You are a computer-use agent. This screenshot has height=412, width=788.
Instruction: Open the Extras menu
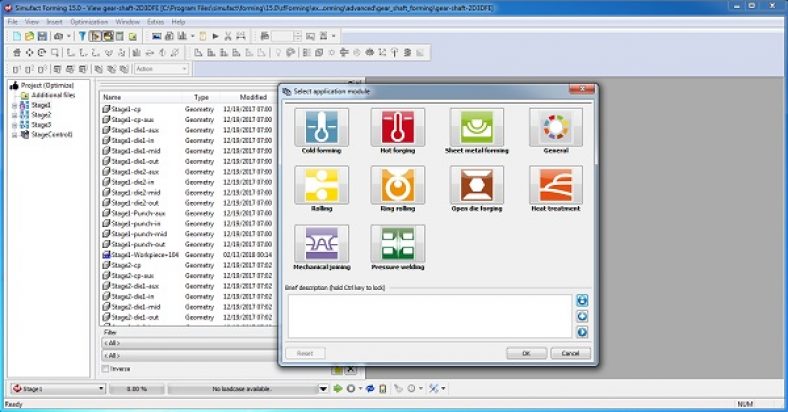pos(156,21)
